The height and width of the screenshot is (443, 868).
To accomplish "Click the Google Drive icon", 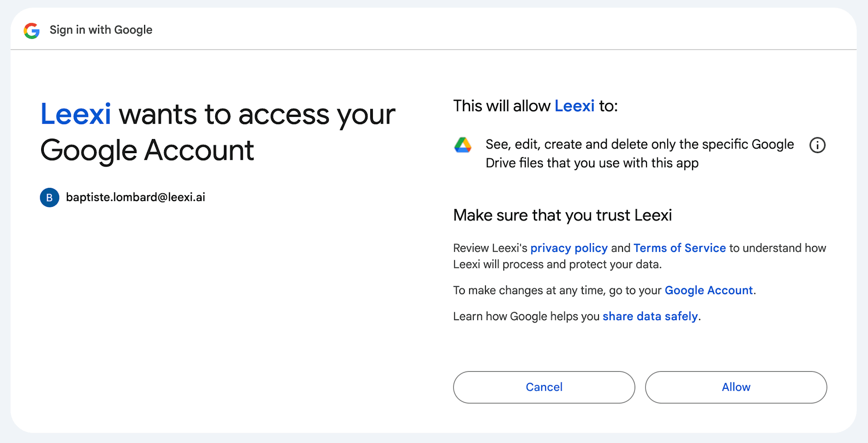I will coord(462,145).
